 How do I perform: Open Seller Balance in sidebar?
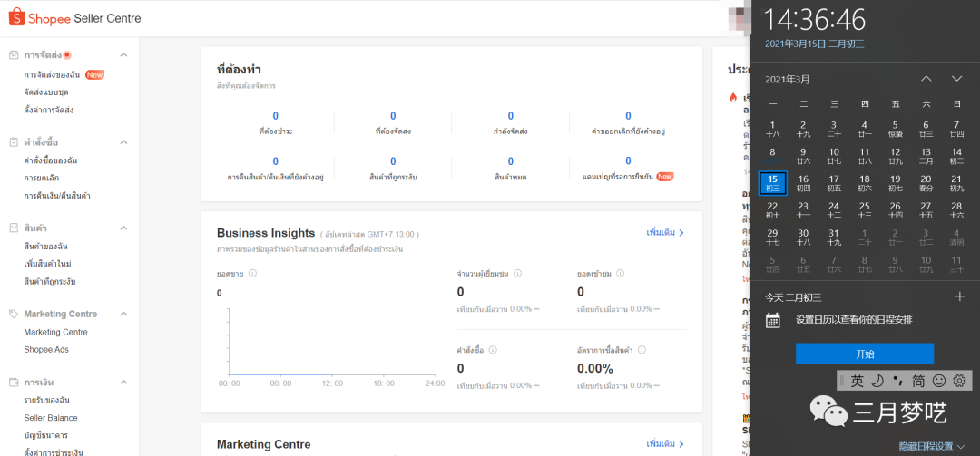point(51,418)
